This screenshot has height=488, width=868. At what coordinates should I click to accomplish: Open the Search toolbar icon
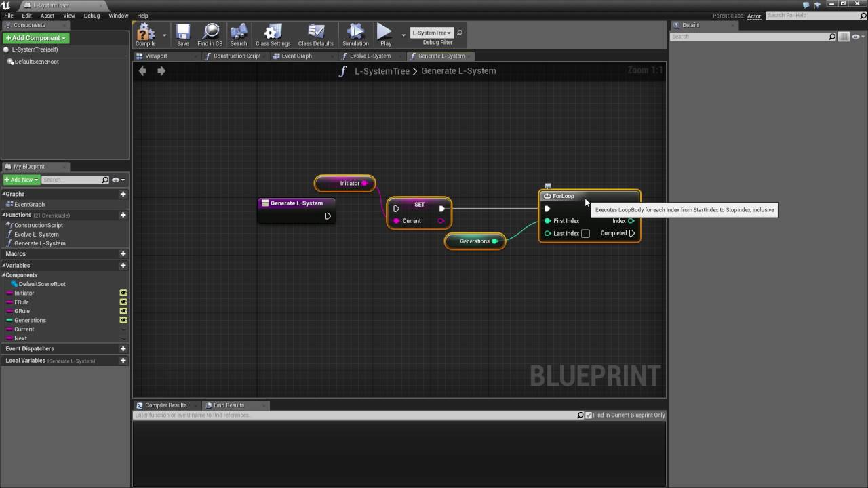coord(239,35)
